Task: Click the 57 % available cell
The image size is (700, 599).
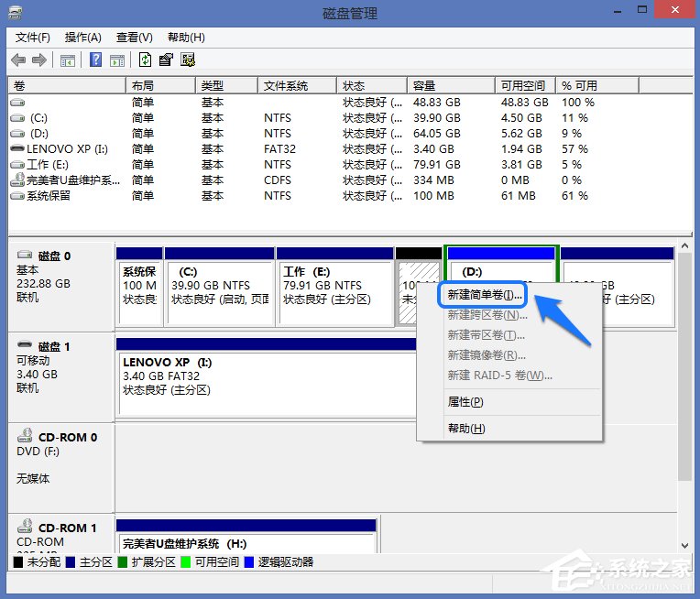Action: [x=574, y=149]
